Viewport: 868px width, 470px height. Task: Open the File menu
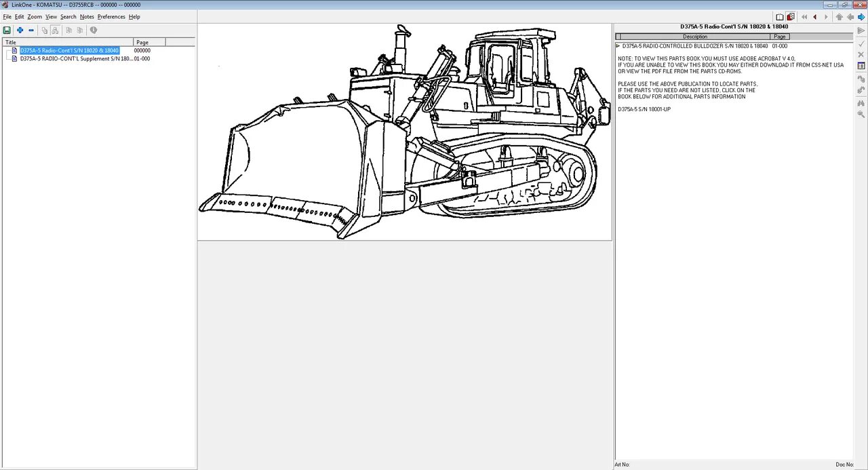[7, 16]
